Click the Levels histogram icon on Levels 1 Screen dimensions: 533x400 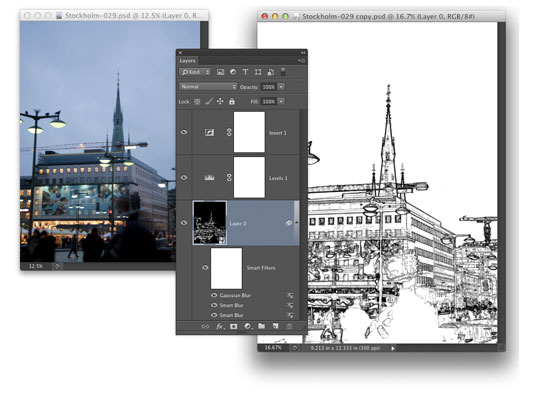point(209,177)
